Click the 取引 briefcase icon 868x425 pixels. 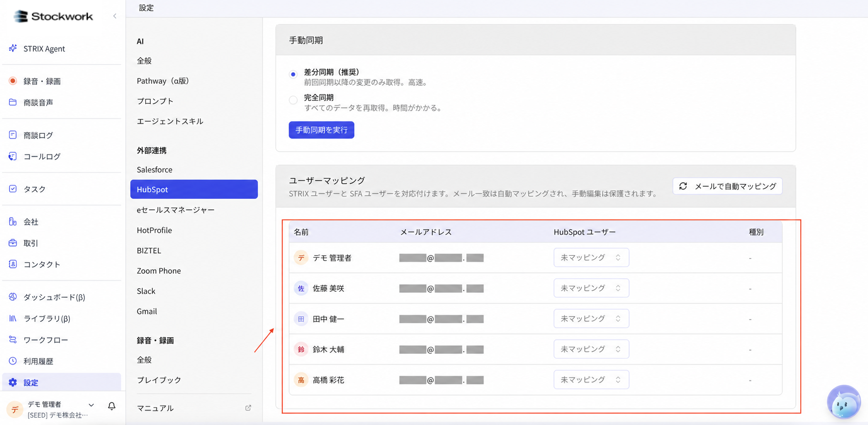[13, 243]
